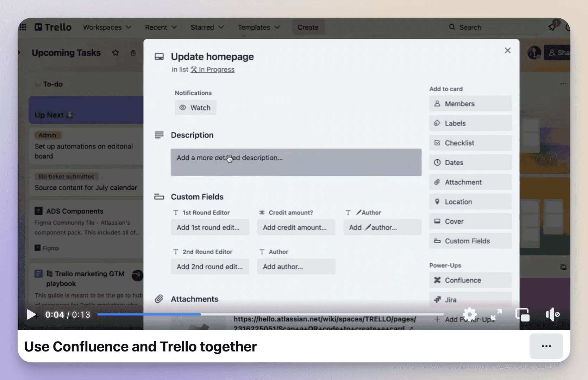The height and width of the screenshot is (380, 588).
Task: Click the Create button in the header
Action: (308, 27)
